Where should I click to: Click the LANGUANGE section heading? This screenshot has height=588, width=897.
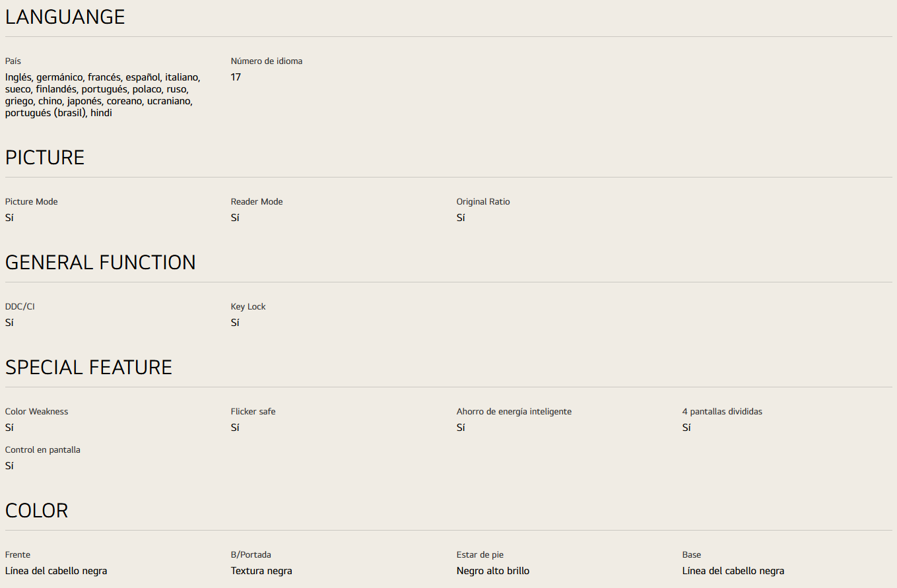[x=65, y=17]
